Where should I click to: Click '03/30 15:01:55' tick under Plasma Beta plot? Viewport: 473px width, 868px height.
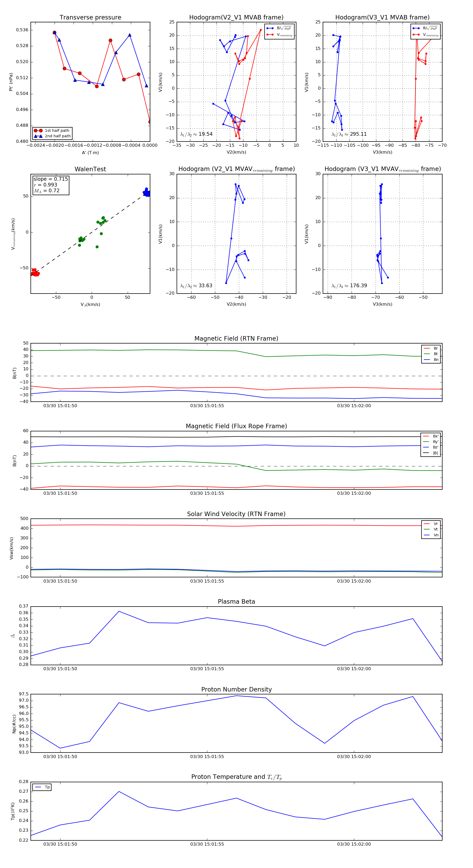click(207, 669)
